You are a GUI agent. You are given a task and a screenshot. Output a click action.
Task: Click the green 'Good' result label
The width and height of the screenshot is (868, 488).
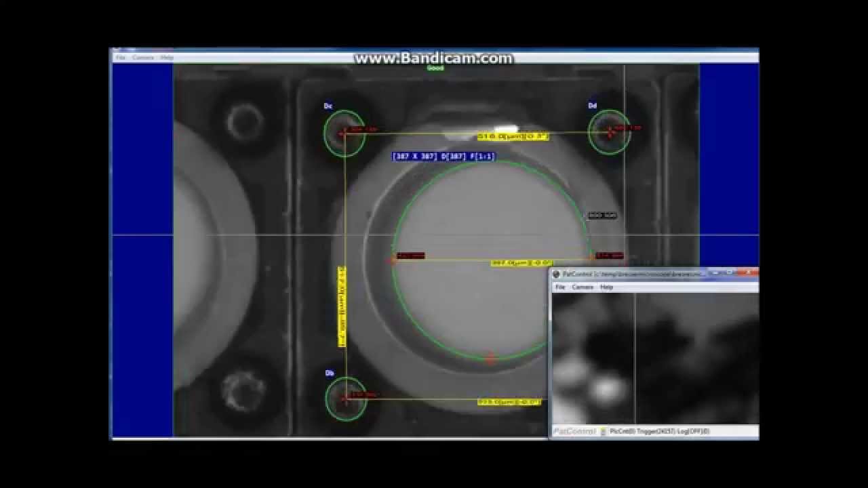click(x=435, y=68)
